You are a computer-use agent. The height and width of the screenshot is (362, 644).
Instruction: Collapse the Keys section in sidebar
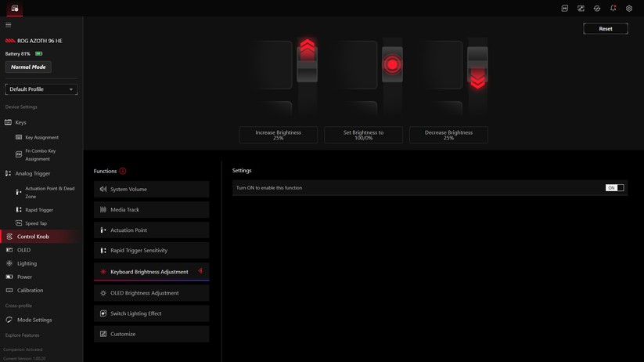pyautogui.click(x=20, y=122)
